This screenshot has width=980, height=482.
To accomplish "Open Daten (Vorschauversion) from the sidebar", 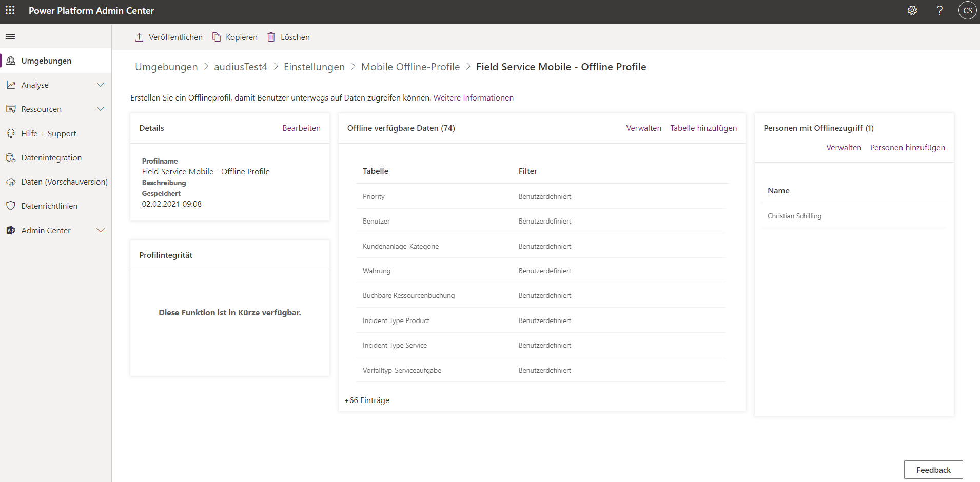I will pyautogui.click(x=11, y=182).
